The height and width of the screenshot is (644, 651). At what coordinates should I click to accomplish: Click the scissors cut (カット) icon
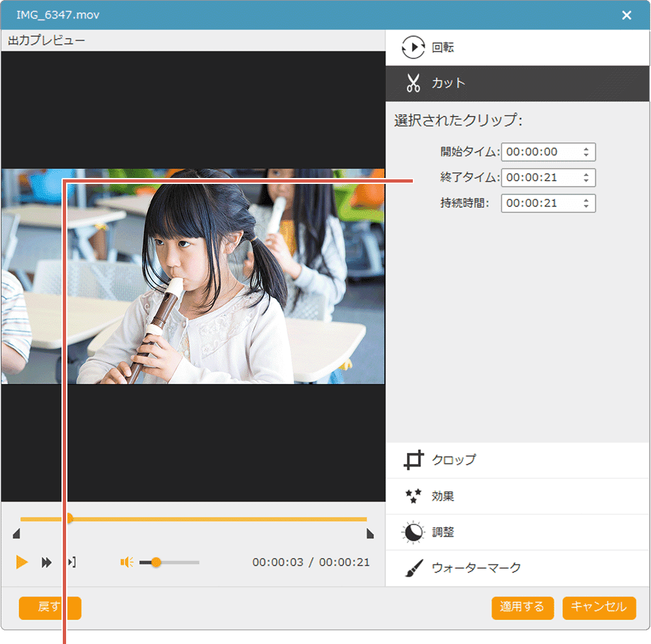pyautogui.click(x=413, y=83)
